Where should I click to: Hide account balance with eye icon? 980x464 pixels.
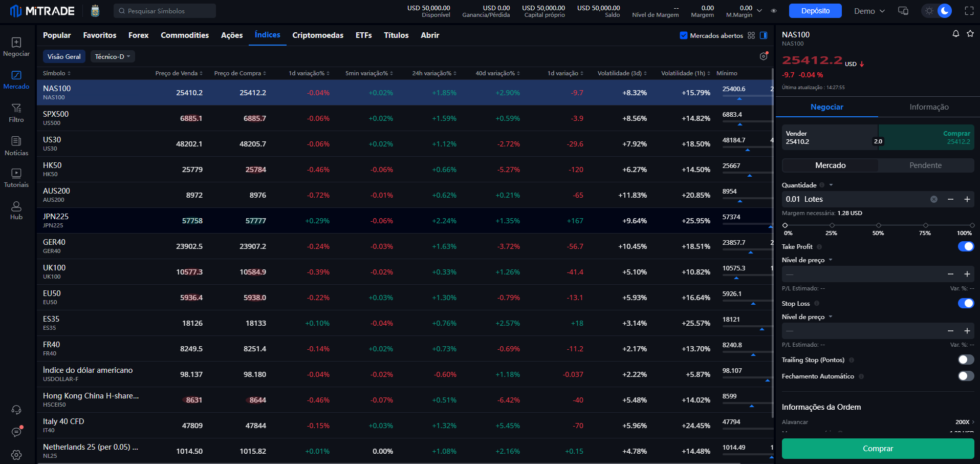coord(774,11)
